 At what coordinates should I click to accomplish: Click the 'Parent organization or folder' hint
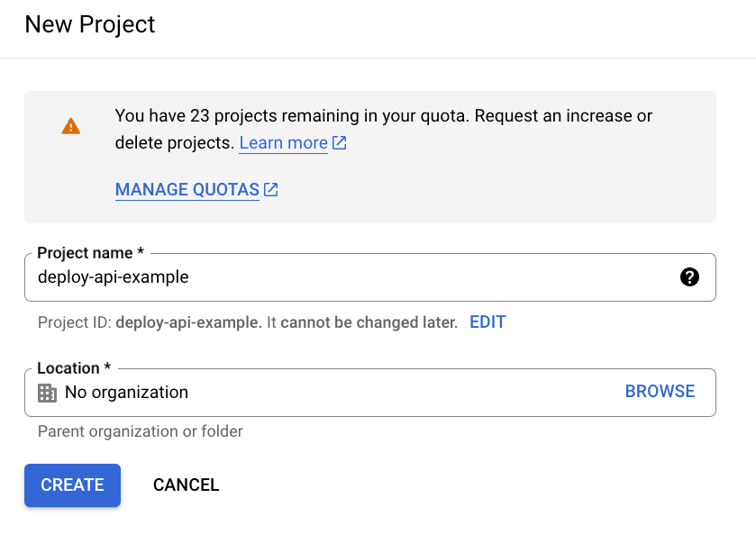[141, 431]
